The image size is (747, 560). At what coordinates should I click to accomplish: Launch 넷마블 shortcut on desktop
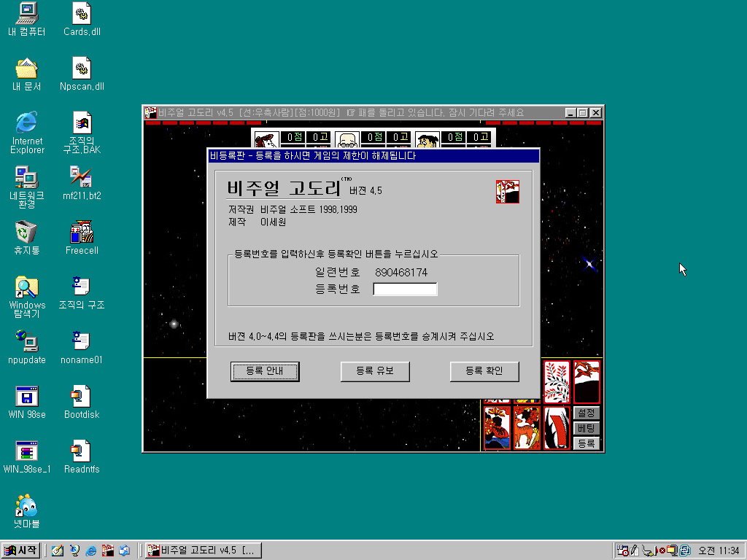(27, 511)
